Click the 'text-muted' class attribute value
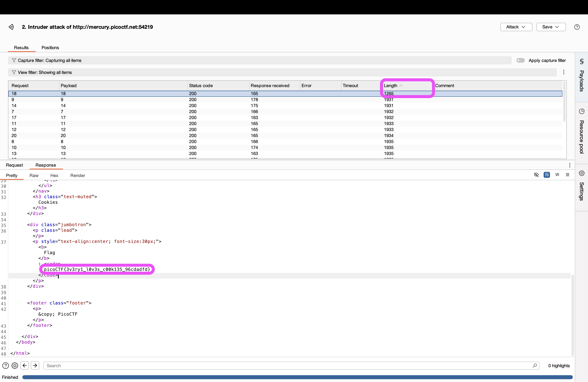 click(x=78, y=197)
